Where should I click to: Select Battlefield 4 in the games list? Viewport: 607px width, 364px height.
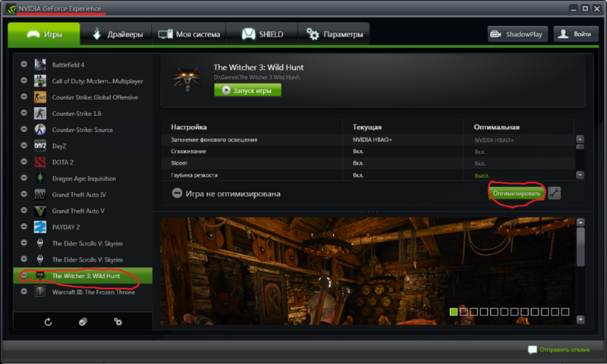point(83,64)
